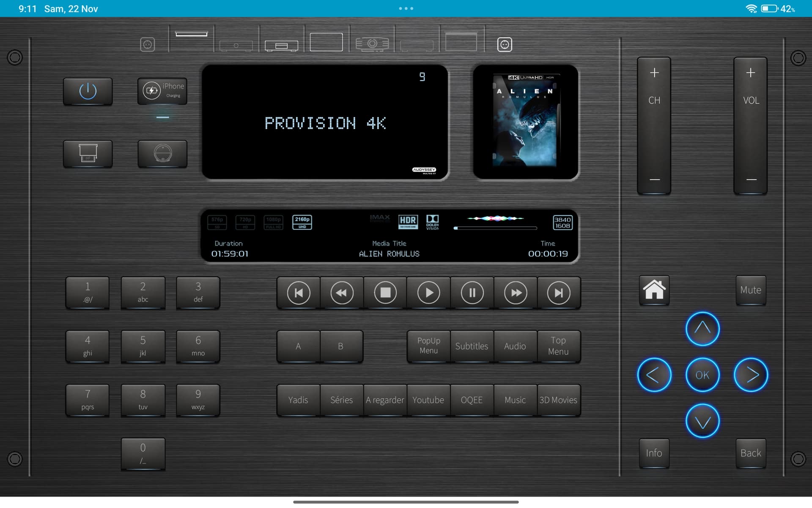The height and width of the screenshot is (508, 812).
Task: Select the projector device tab
Action: coord(372,44)
